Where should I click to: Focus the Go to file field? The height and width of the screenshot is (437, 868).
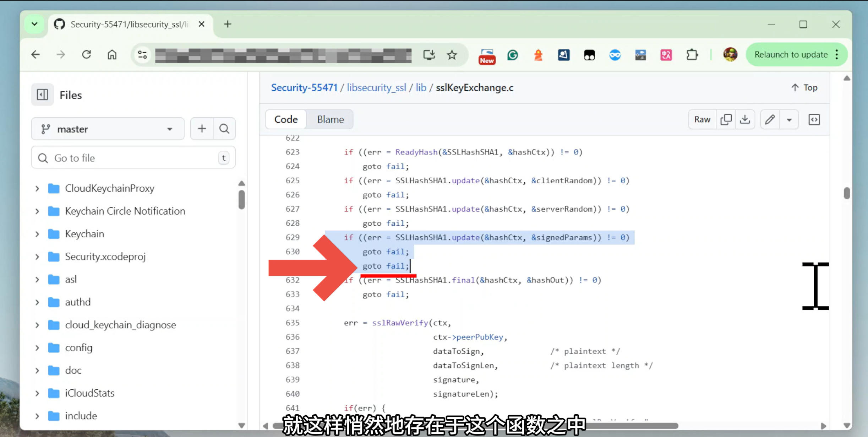133,158
